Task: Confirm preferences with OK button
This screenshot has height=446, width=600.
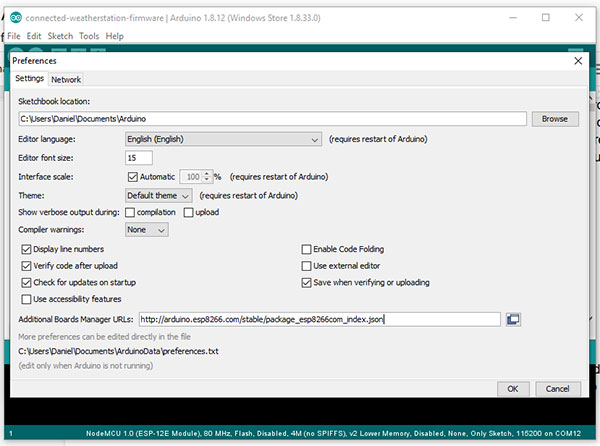Action: [512, 388]
